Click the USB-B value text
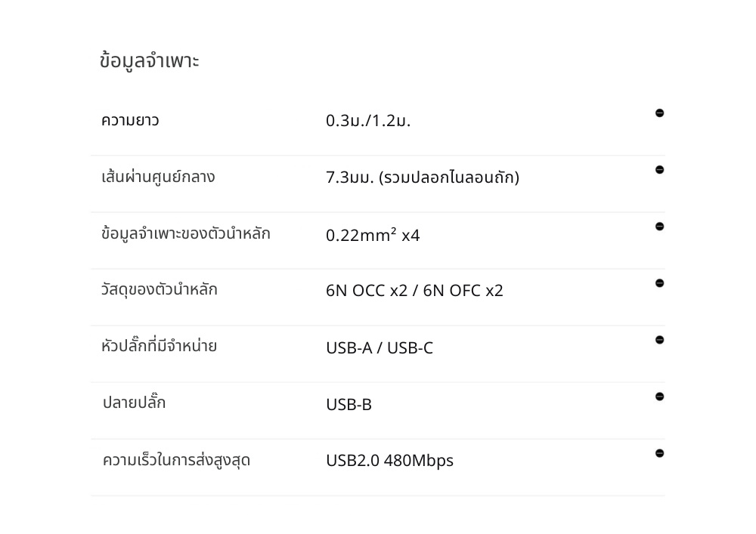756x534 pixels. (x=349, y=405)
